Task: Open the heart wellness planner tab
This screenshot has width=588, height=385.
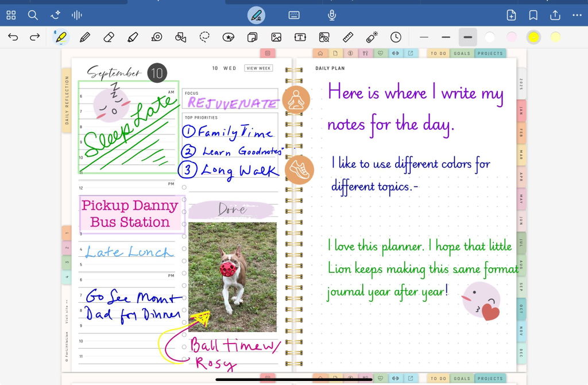Action: (x=380, y=53)
